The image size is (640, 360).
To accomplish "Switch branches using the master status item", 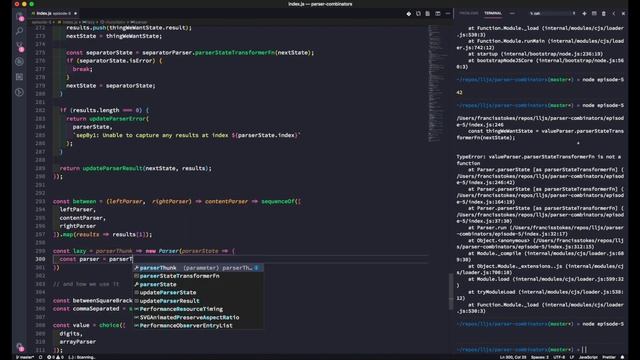I will click(24, 357).
